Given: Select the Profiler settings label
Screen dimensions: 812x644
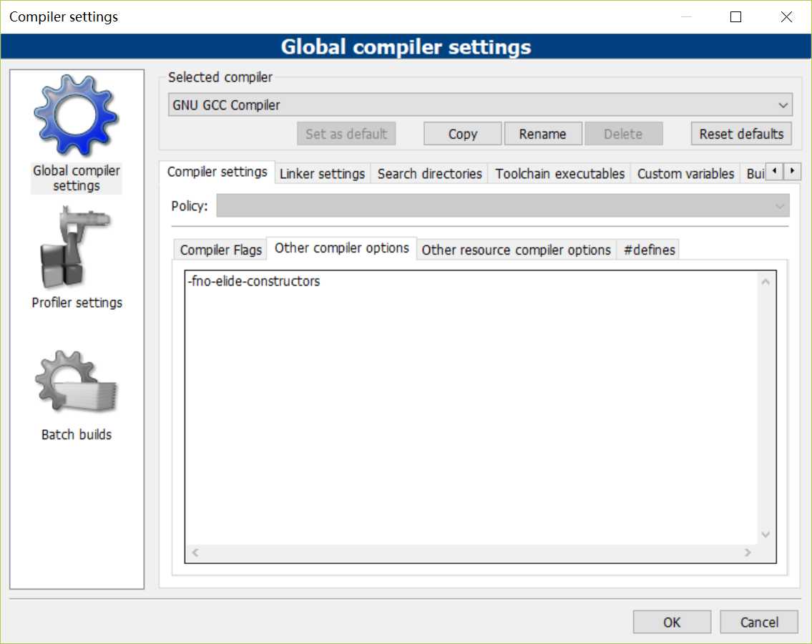Looking at the screenshot, I should (77, 303).
